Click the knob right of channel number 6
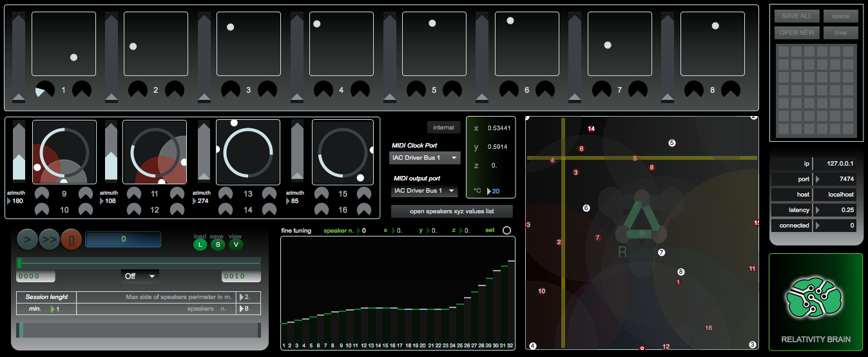 click(546, 90)
